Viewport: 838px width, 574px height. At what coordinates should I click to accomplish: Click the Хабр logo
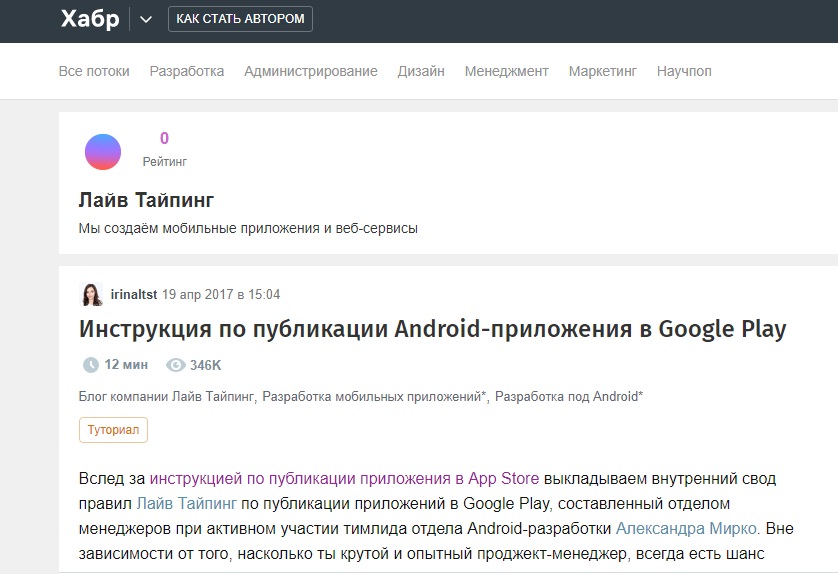90,19
